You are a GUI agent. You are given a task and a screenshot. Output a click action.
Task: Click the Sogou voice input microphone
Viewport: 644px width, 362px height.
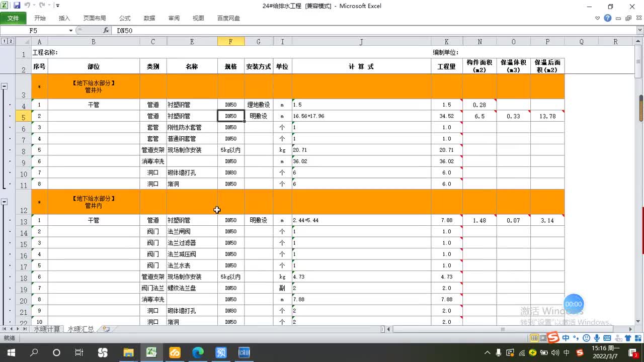(597, 338)
